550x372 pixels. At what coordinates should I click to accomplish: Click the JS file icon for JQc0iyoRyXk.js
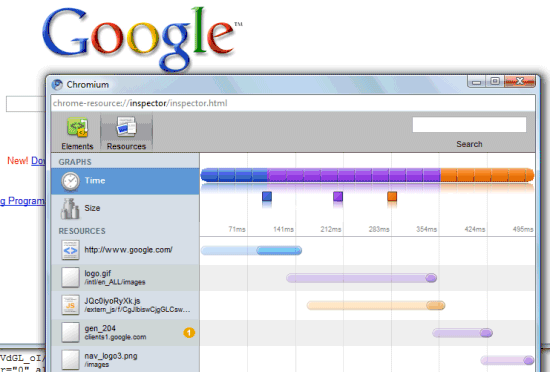tap(70, 305)
